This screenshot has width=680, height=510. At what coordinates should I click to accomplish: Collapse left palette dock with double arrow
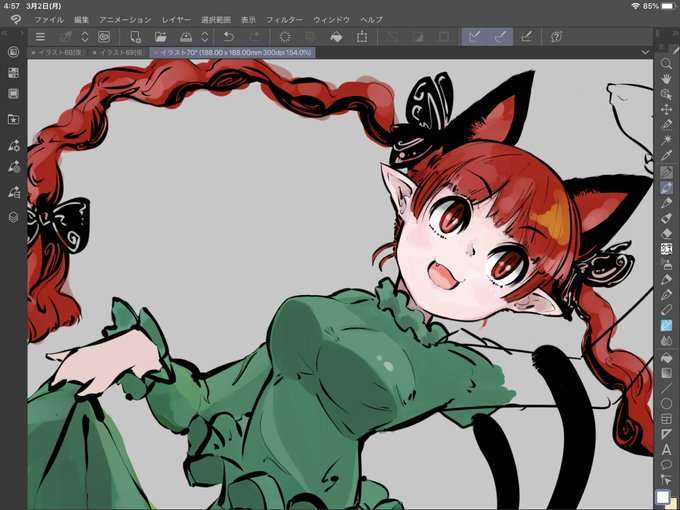point(5,33)
